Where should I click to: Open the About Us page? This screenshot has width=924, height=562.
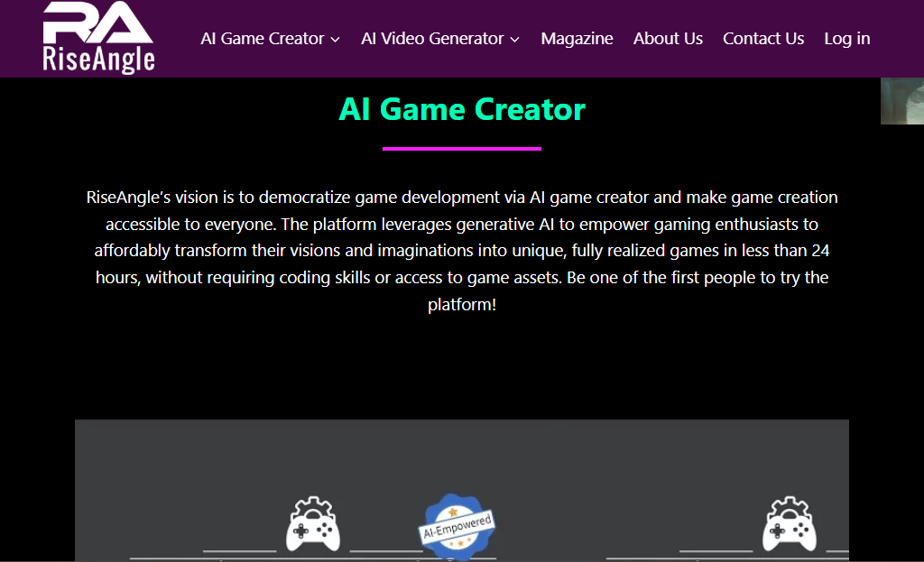point(668,39)
